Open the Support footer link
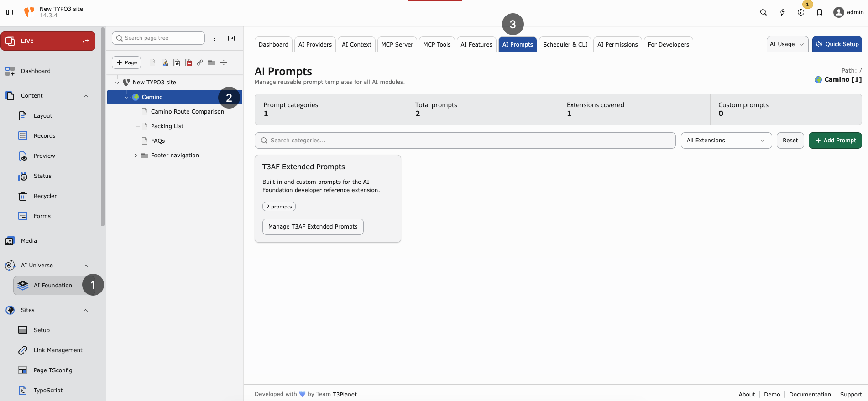The width and height of the screenshot is (868, 401). pos(851,395)
